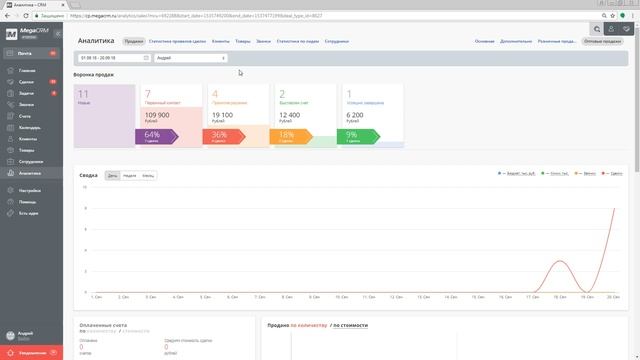The height and width of the screenshot is (360, 640).
Task: Select Оптовые продажи funnel option
Action: pyautogui.click(x=602, y=41)
